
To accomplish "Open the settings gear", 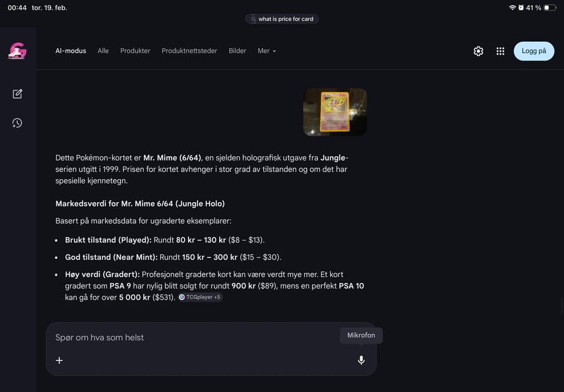I will 478,51.
